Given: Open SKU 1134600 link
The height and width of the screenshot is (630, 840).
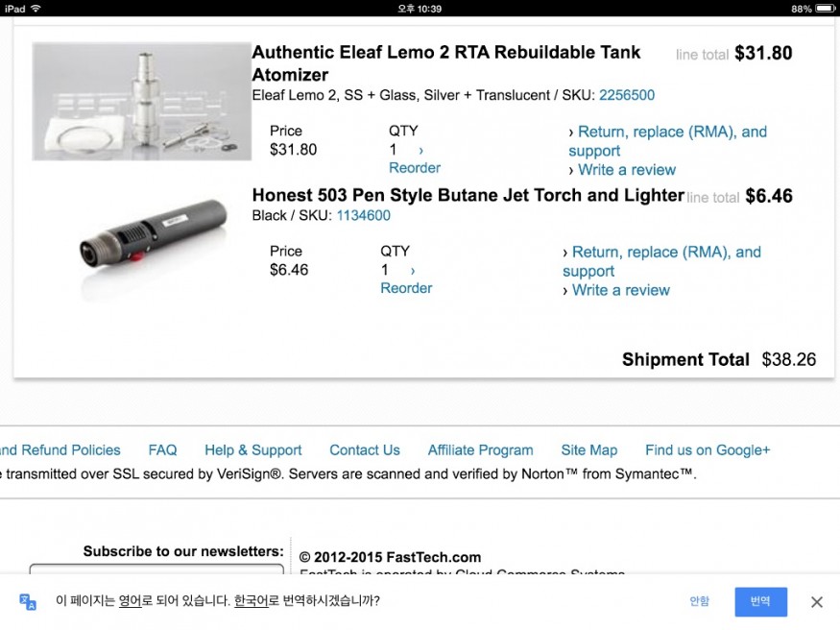Looking at the screenshot, I should 363,215.
